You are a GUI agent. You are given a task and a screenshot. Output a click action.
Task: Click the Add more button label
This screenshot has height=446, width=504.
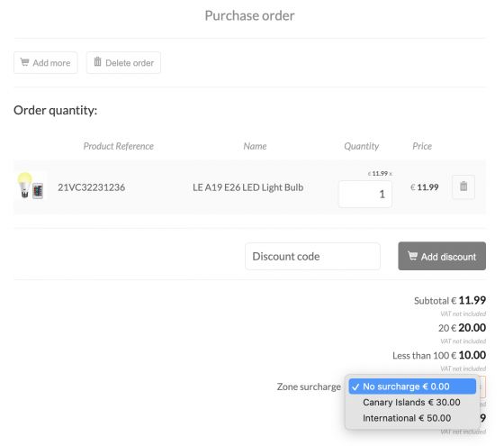pyautogui.click(x=51, y=63)
